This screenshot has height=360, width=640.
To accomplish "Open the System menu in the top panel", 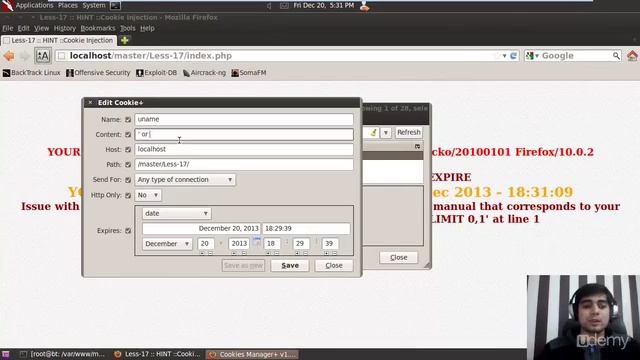I will click(x=94, y=6).
